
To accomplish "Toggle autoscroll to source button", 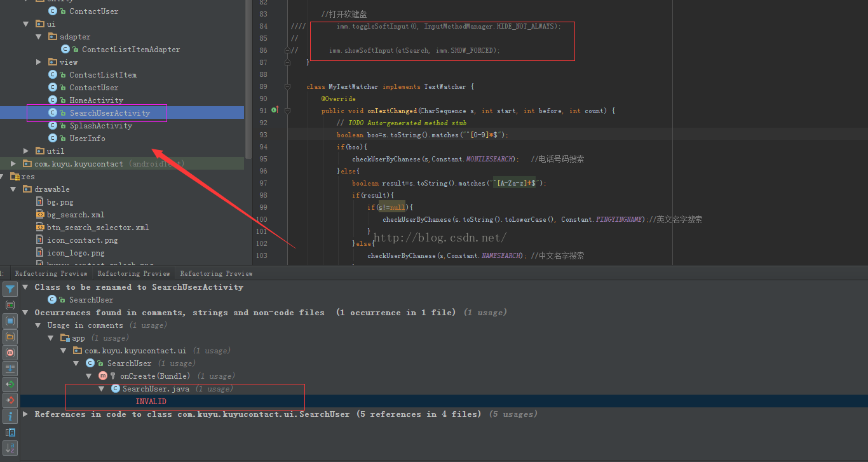I will tap(10, 368).
